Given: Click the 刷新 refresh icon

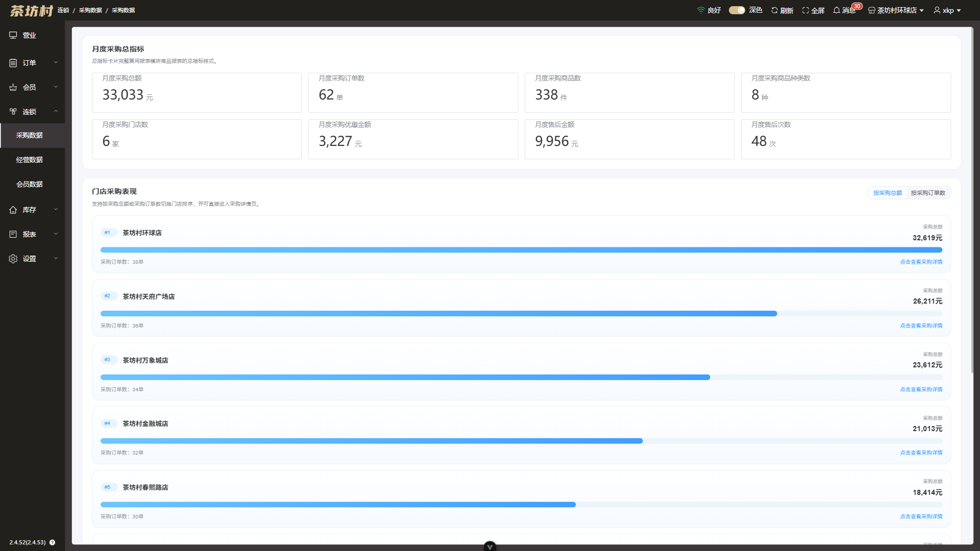Looking at the screenshot, I should click(x=774, y=10).
